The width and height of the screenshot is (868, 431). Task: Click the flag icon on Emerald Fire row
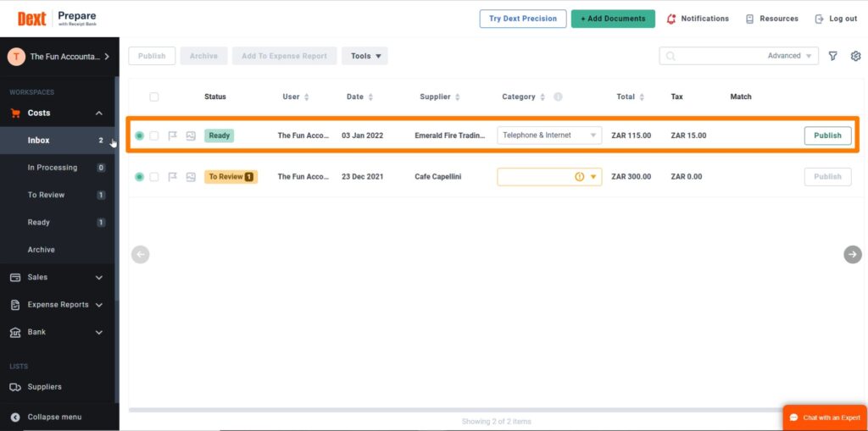[x=173, y=135]
